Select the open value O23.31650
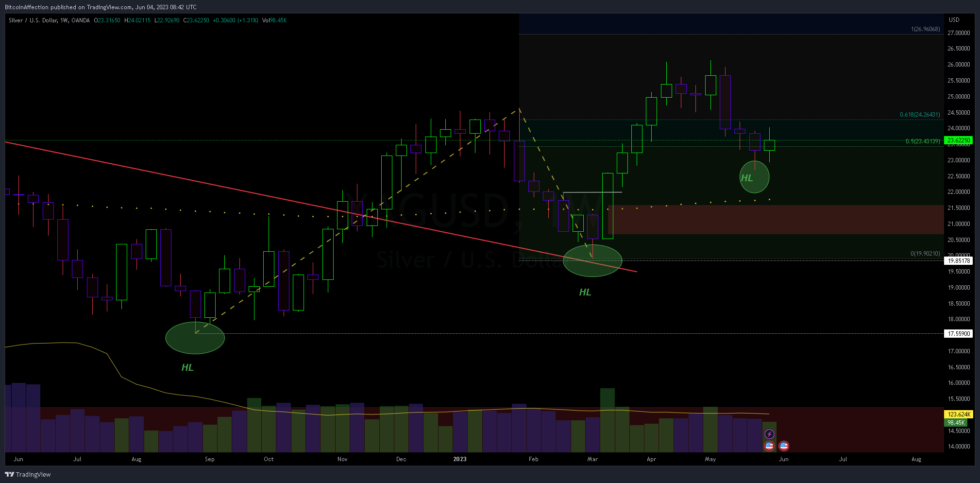This screenshot has width=980, height=483. [x=107, y=20]
